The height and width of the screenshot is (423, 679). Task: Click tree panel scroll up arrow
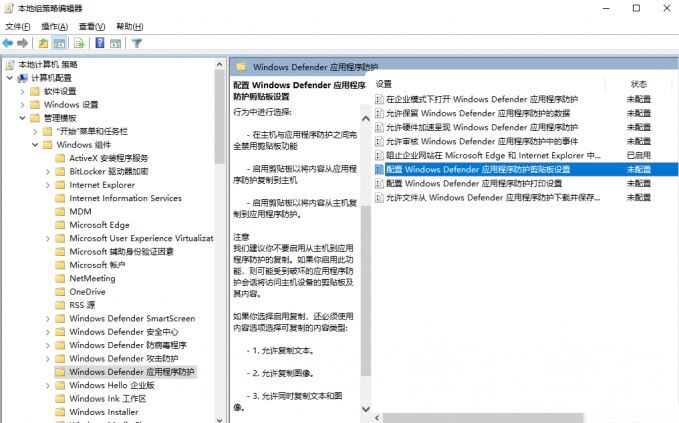[219, 65]
